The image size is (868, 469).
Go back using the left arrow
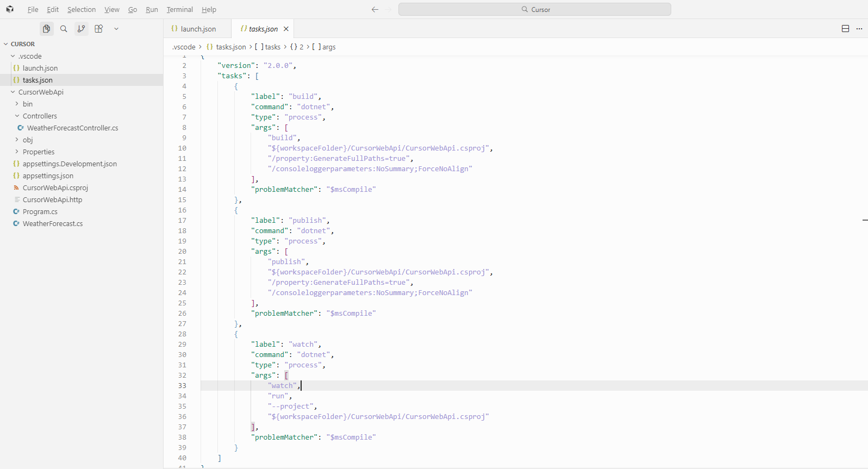pos(374,9)
